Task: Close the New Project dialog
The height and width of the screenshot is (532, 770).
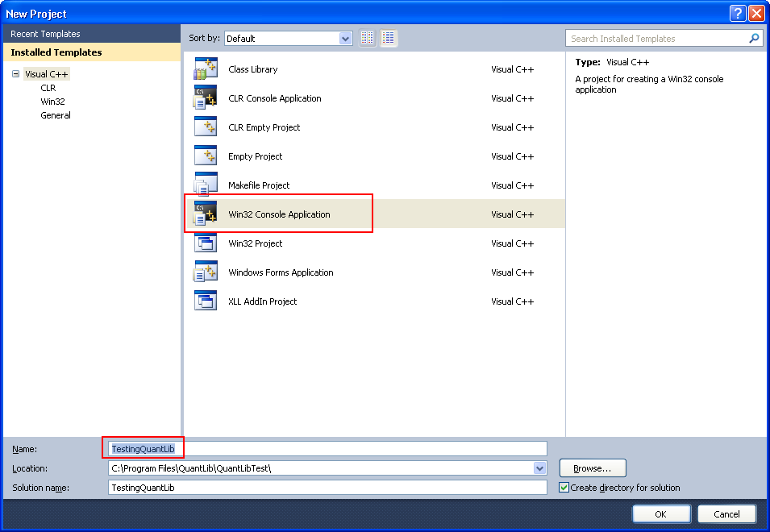Action: pos(757,13)
